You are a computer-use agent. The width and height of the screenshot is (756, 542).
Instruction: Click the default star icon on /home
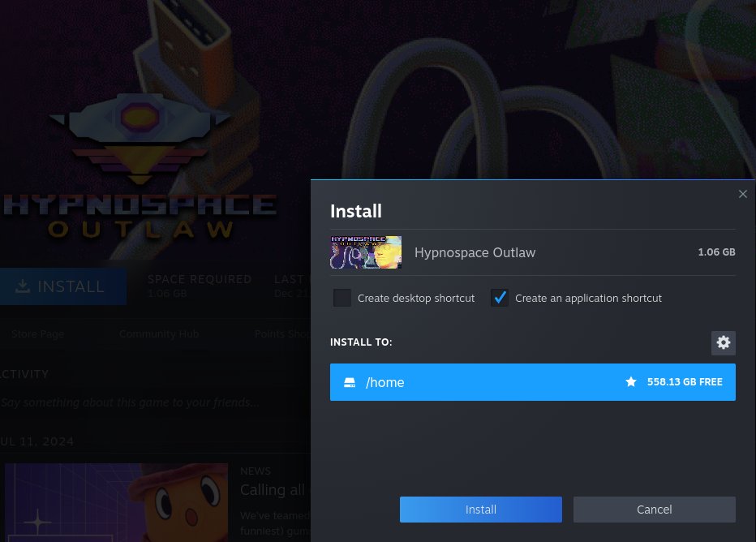click(630, 382)
